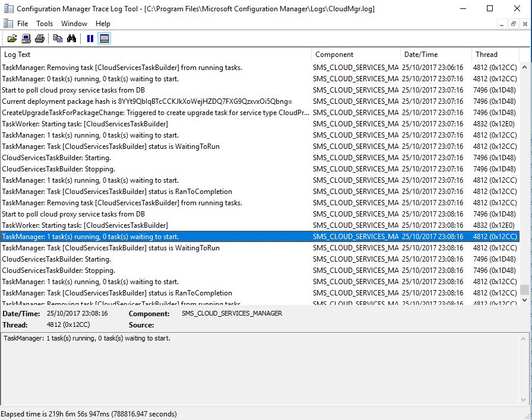The image size is (532, 420).
Task: Select the 23:07:16 'Removing task' log row
Action: tap(260, 203)
